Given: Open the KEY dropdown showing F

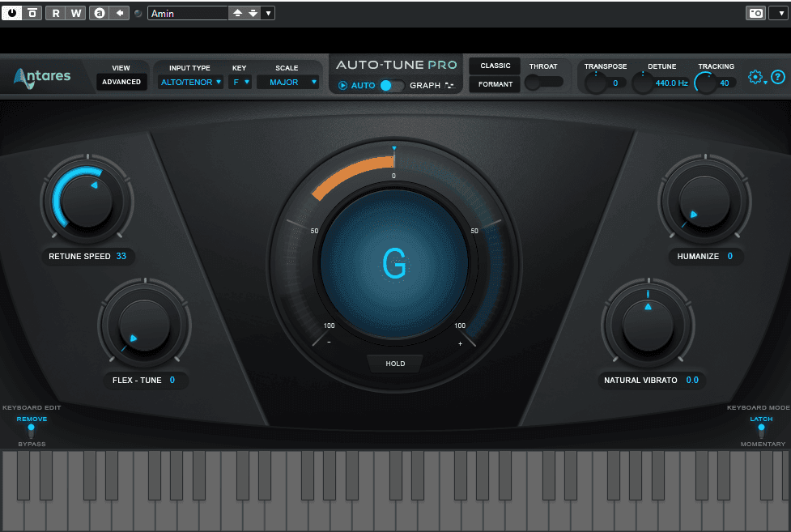Looking at the screenshot, I should pyautogui.click(x=240, y=82).
